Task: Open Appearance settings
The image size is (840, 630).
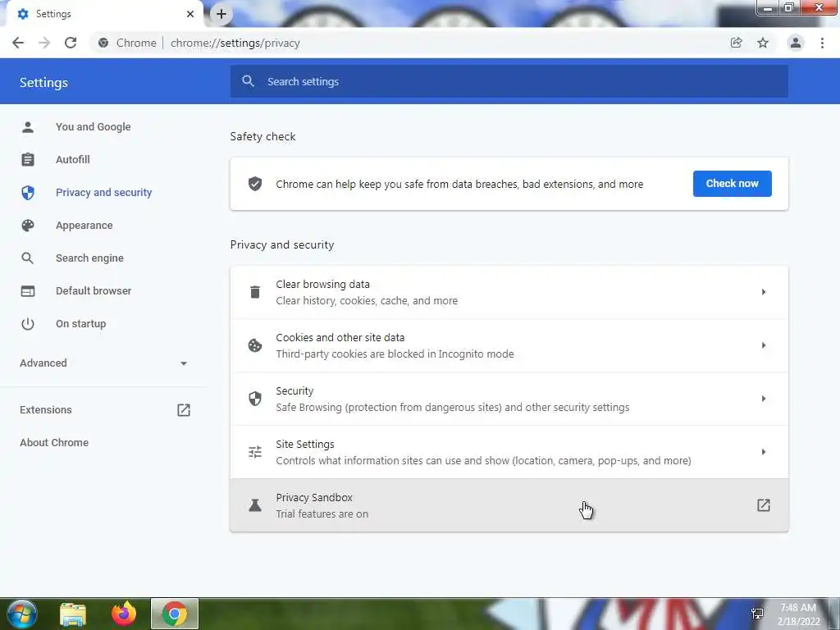Action: tap(84, 226)
